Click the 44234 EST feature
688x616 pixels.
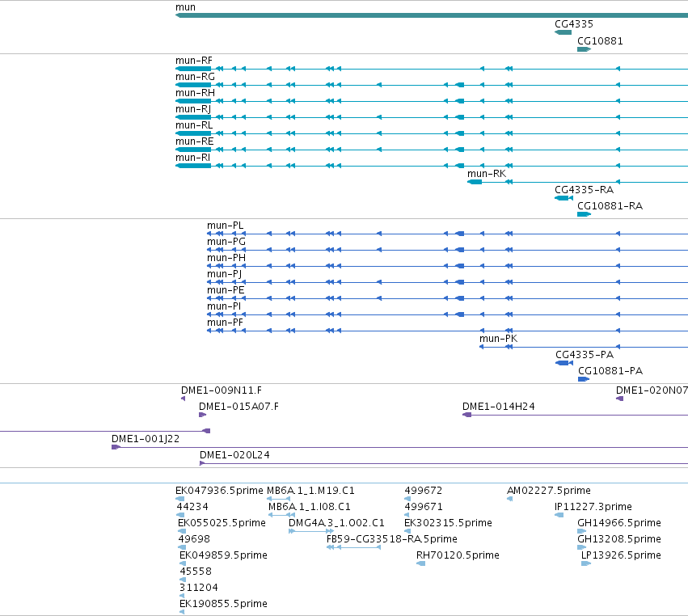click(180, 515)
